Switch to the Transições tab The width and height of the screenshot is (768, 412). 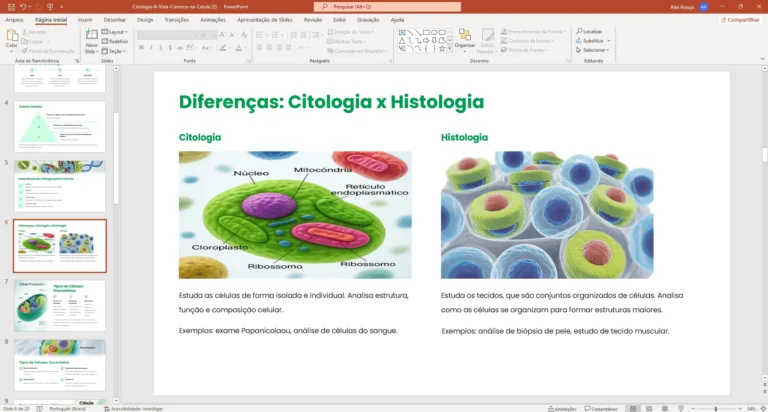point(177,20)
